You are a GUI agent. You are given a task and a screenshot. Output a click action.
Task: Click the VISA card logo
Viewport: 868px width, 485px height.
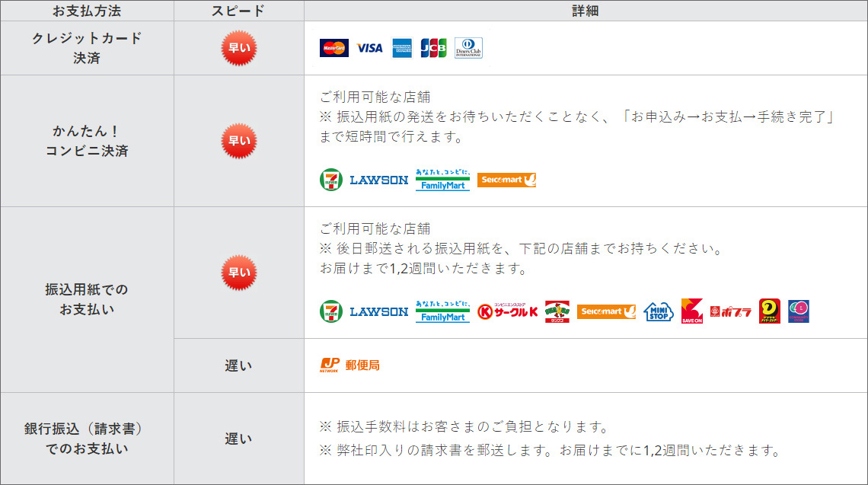[369, 48]
